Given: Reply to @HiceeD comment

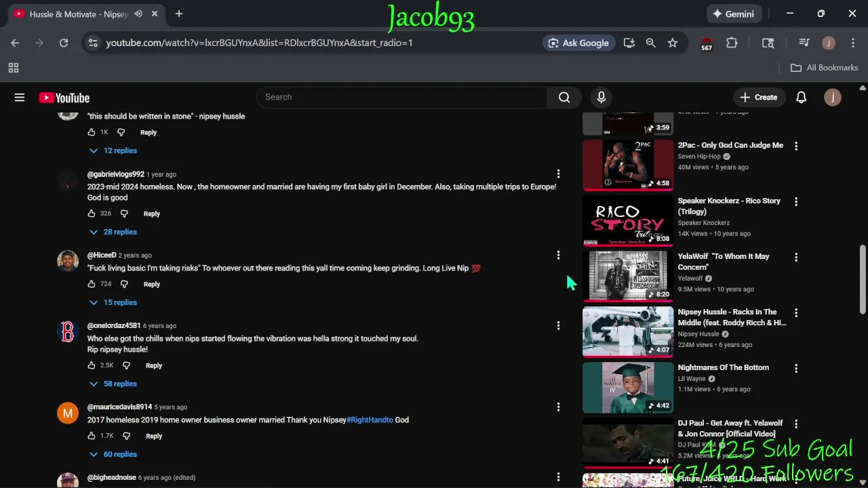Looking at the screenshot, I should (152, 284).
